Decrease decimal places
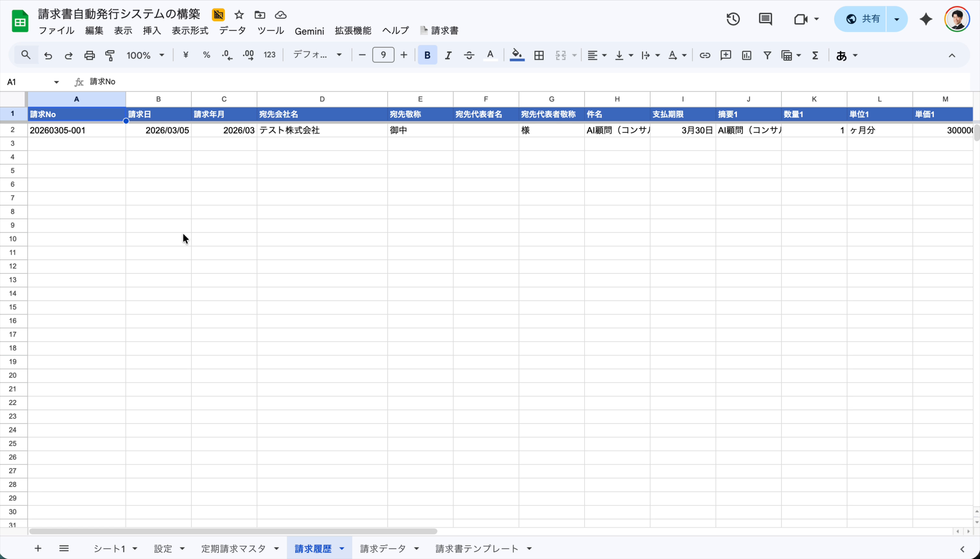 226,55
